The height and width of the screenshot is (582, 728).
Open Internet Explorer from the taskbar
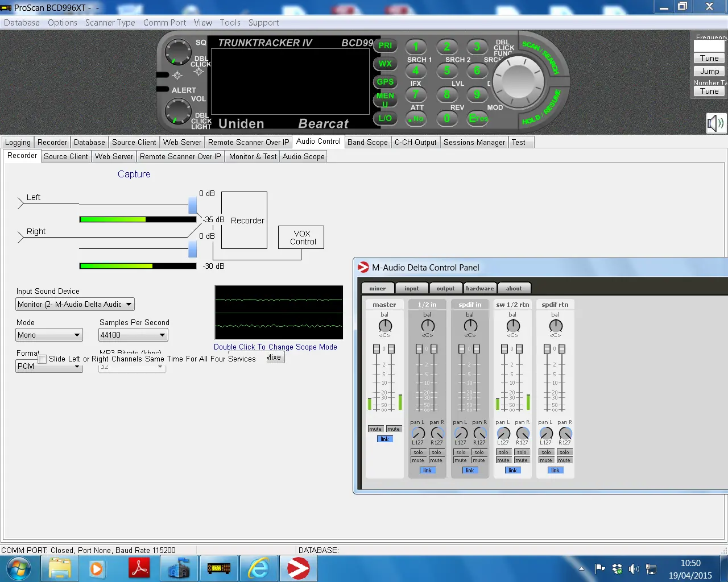tap(259, 568)
